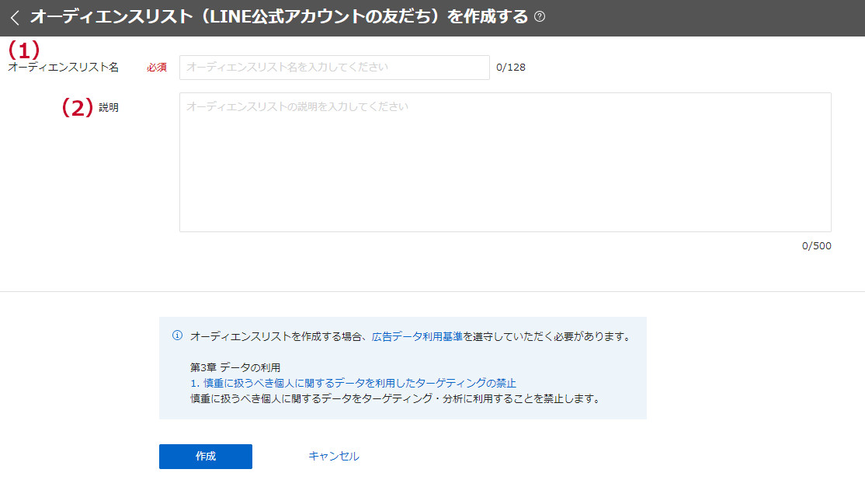
Task: Click the 0/500 character counter
Action: [x=816, y=246]
